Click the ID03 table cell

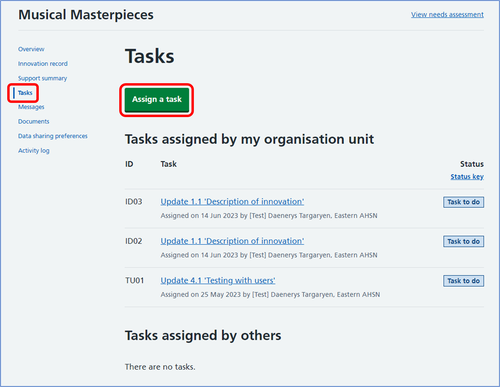point(134,202)
